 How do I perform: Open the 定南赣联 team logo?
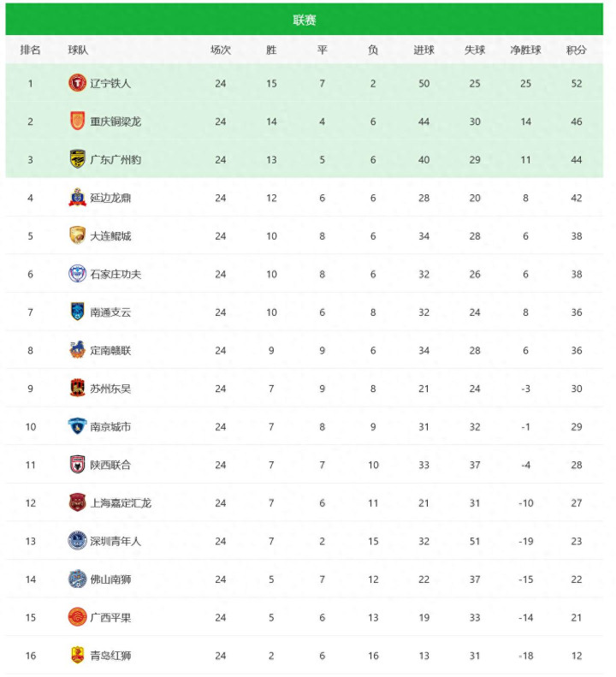(78, 350)
